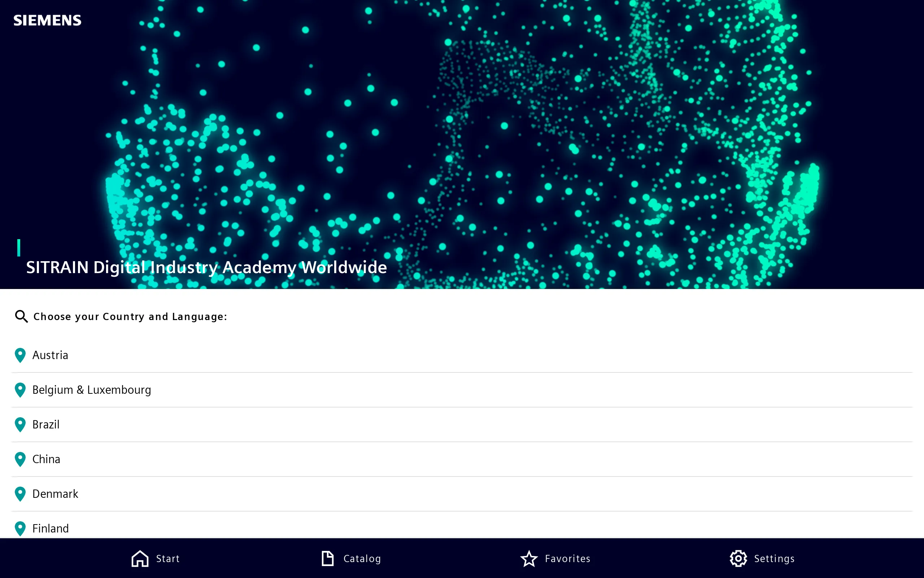The height and width of the screenshot is (578, 924).
Task: Choose Belgium & Luxembourg country entry
Action: point(462,390)
